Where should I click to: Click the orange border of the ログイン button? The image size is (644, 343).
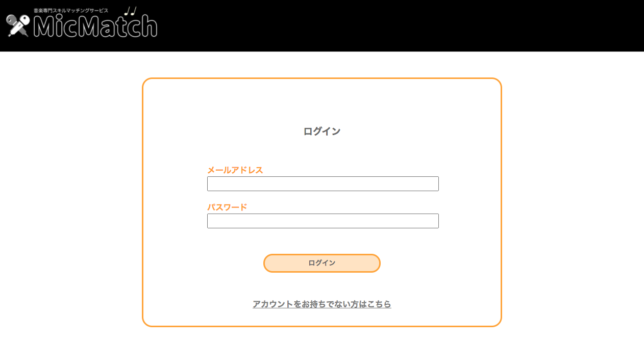[322, 255]
